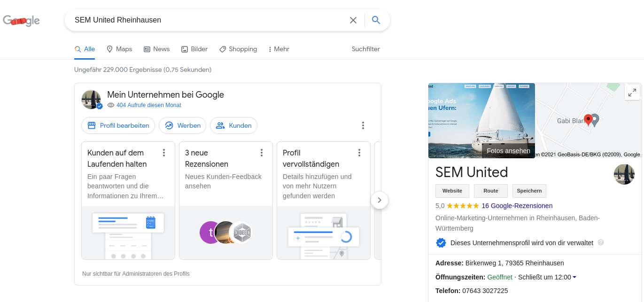This screenshot has width=644, height=302.
Task: Clear the search box with the X icon
Action: [x=353, y=20]
